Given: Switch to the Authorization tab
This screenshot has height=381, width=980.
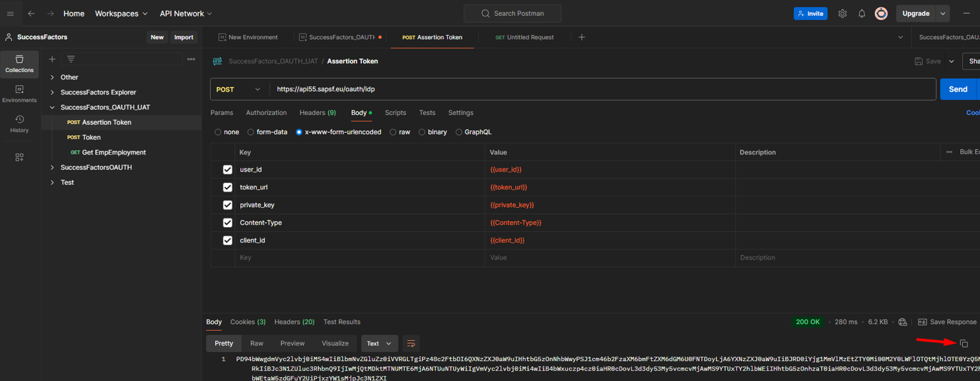Looking at the screenshot, I should (266, 113).
